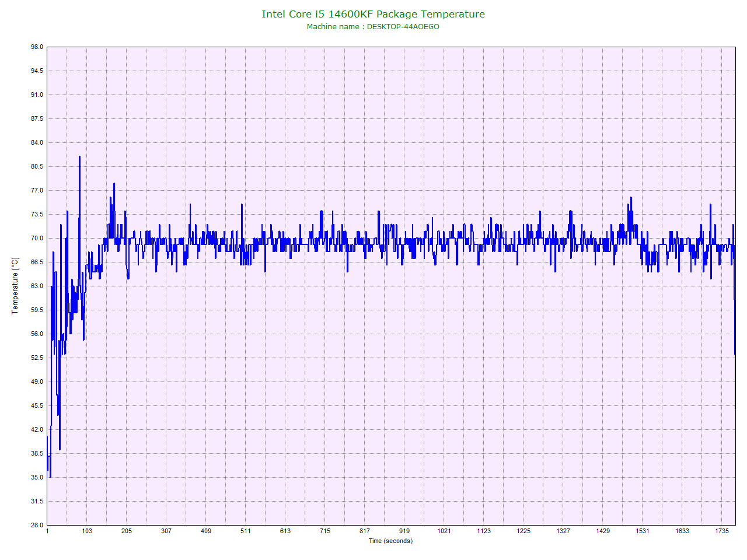The width and height of the screenshot is (747, 560).
Task: Select the 715 seconds tick label
Action: [x=325, y=531]
